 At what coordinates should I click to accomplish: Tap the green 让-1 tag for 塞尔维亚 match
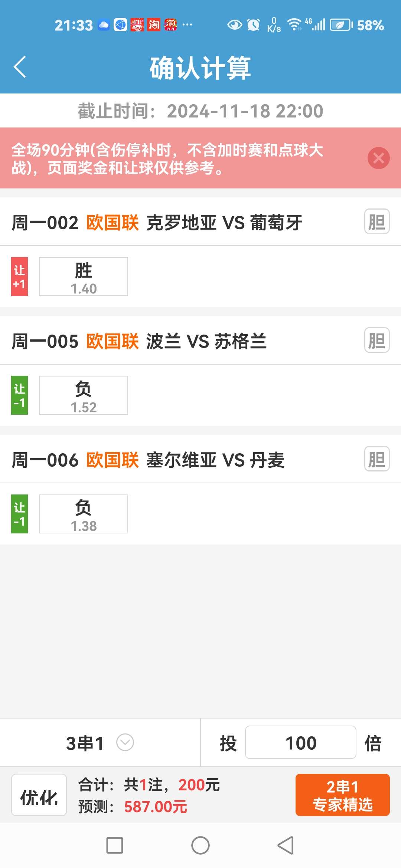coord(20,514)
